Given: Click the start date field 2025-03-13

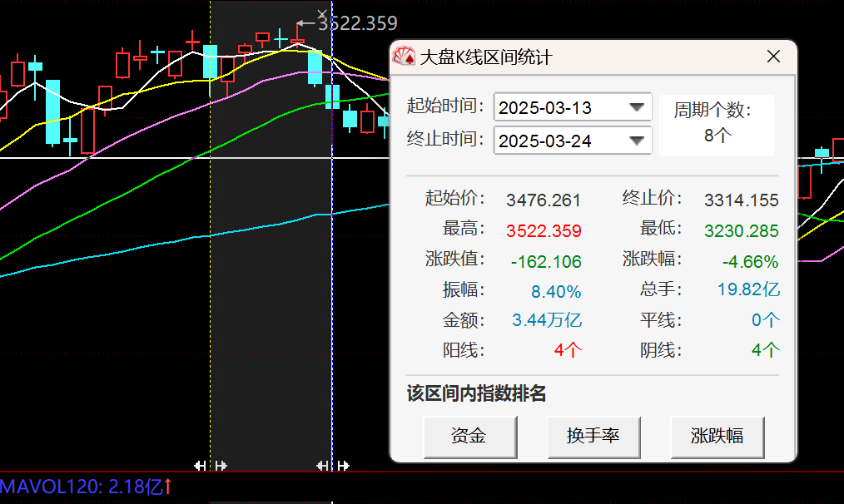Looking at the screenshot, I should point(558,107).
